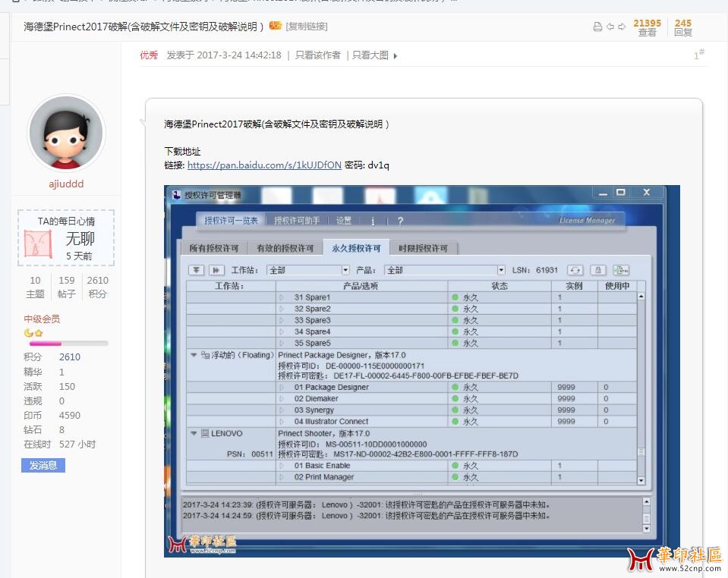Screen dimensions: 728x578
Task: Click the expand-all double down arrow button
Action: point(197,270)
